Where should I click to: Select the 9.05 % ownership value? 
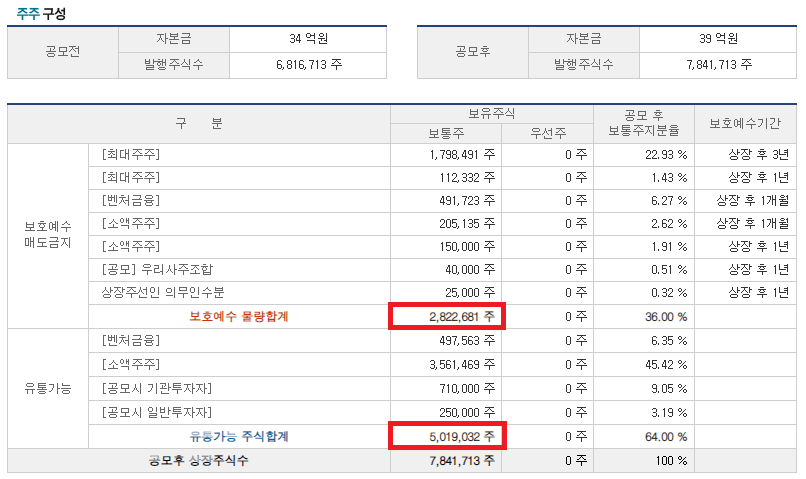[669, 389]
